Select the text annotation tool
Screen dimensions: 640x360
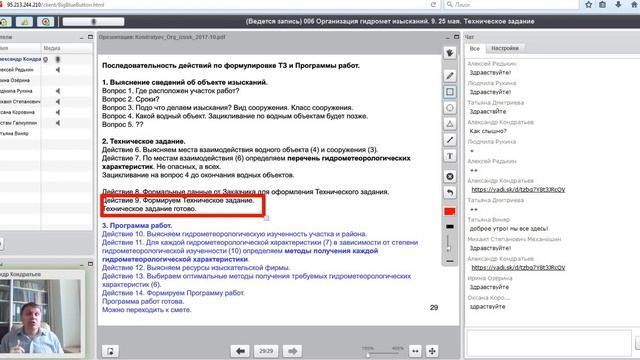pyautogui.click(x=450, y=156)
